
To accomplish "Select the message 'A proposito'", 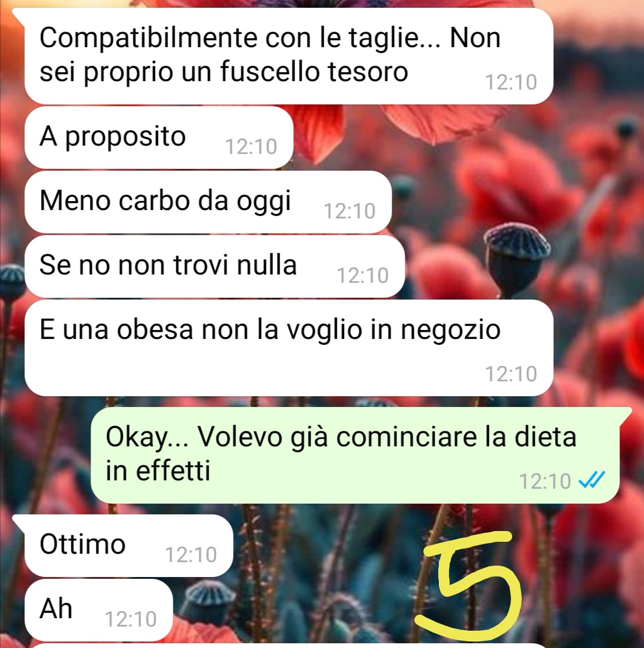I will (x=159, y=138).
